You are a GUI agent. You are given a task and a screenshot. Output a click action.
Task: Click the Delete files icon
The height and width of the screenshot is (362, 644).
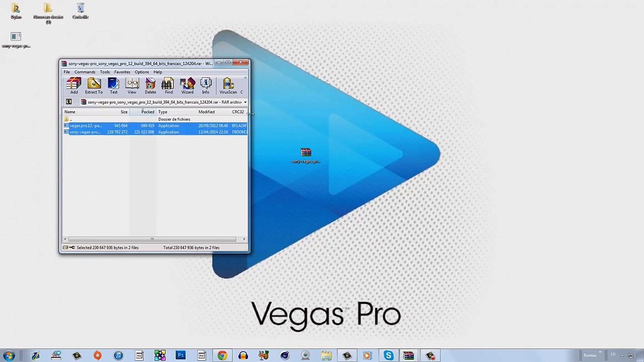click(150, 86)
